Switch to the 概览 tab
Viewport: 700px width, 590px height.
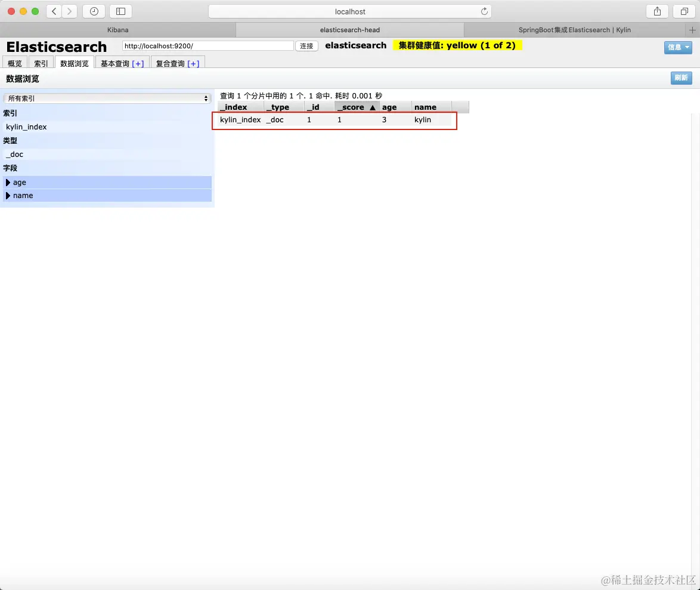14,63
